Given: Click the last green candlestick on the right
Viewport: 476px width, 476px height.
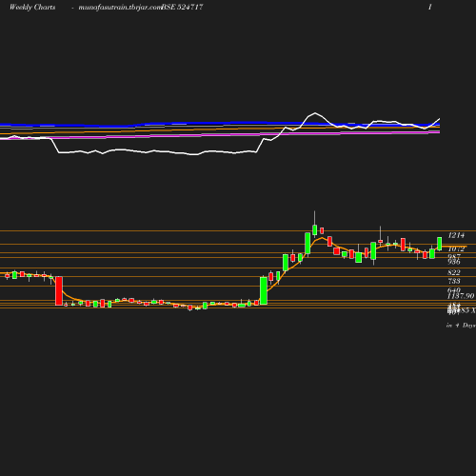Looking at the screenshot, I should point(440,244).
